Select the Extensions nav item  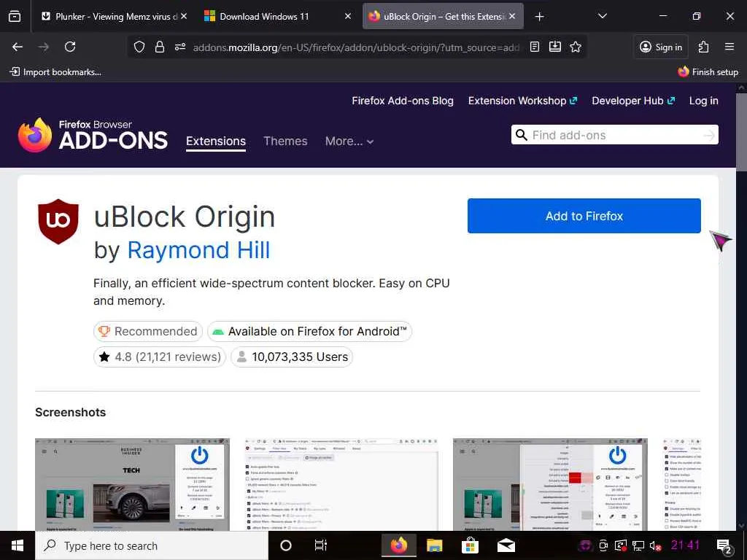[x=216, y=141]
